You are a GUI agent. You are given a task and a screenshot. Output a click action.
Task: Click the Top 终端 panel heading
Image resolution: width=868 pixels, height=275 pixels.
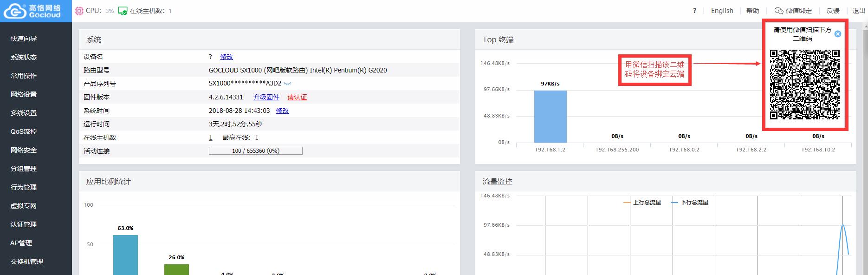tap(498, 40)
